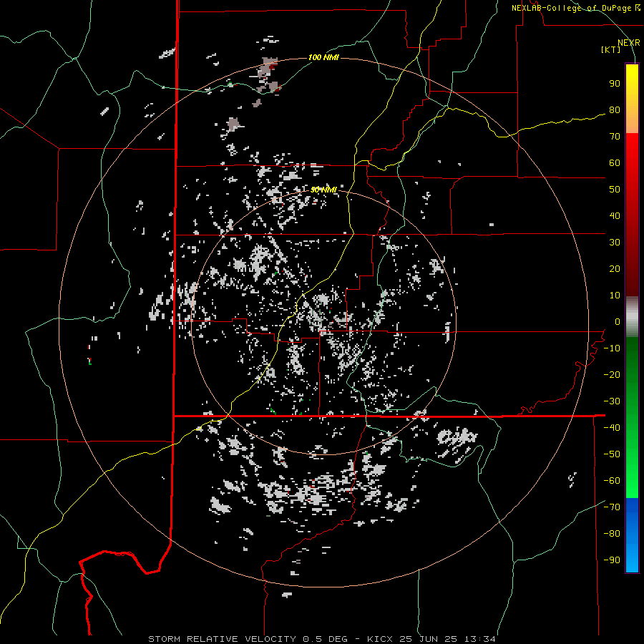
Task: Click the 0 value on the velocity scale
Action: (618, 322)
